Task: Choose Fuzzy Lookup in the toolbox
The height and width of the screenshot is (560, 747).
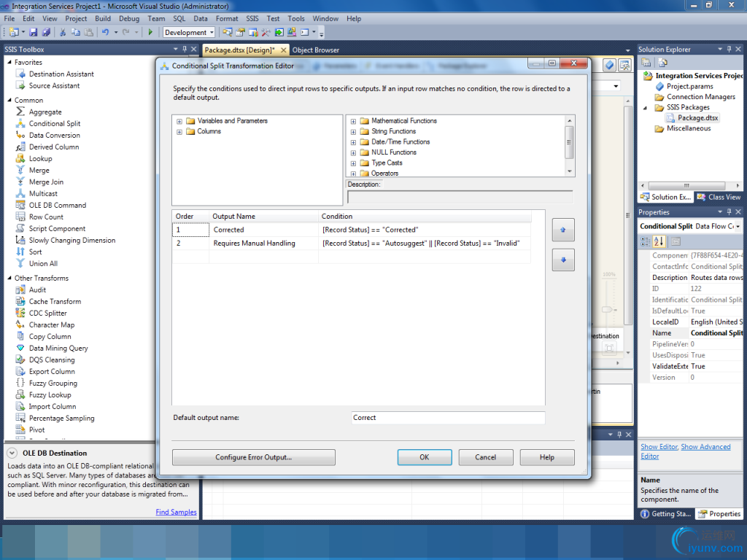Action: click(x=50, y=394)
